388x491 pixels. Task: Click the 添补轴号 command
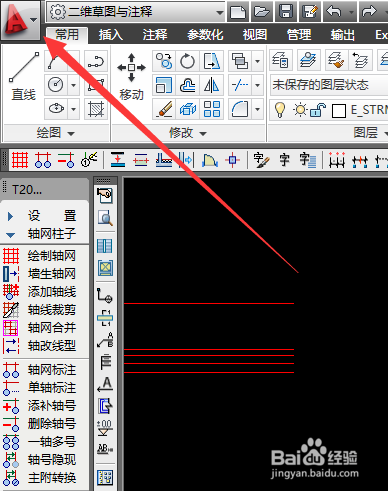pos(40,406)
